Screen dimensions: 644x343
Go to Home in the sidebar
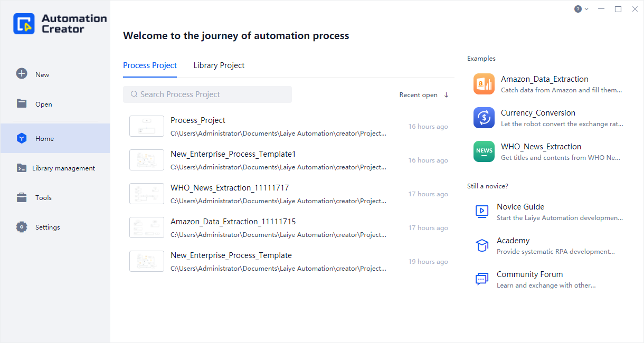[44, 138]
